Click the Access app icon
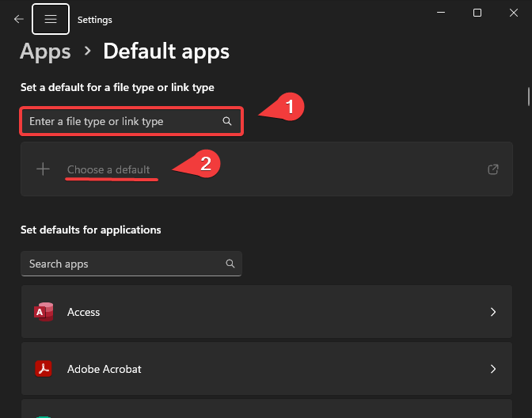 (x=44, y=312)
